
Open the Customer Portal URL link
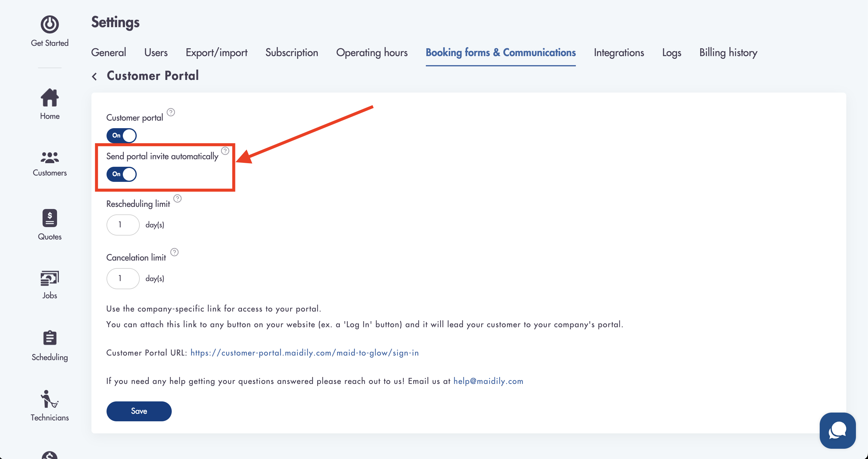point(305,353)
